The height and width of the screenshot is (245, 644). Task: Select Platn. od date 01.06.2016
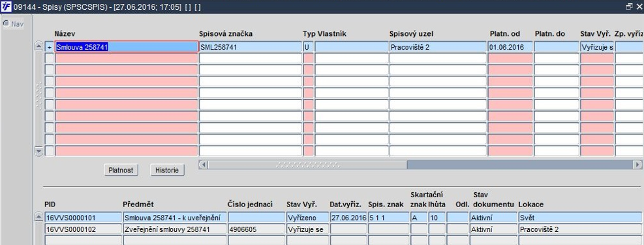click(510, 47)
